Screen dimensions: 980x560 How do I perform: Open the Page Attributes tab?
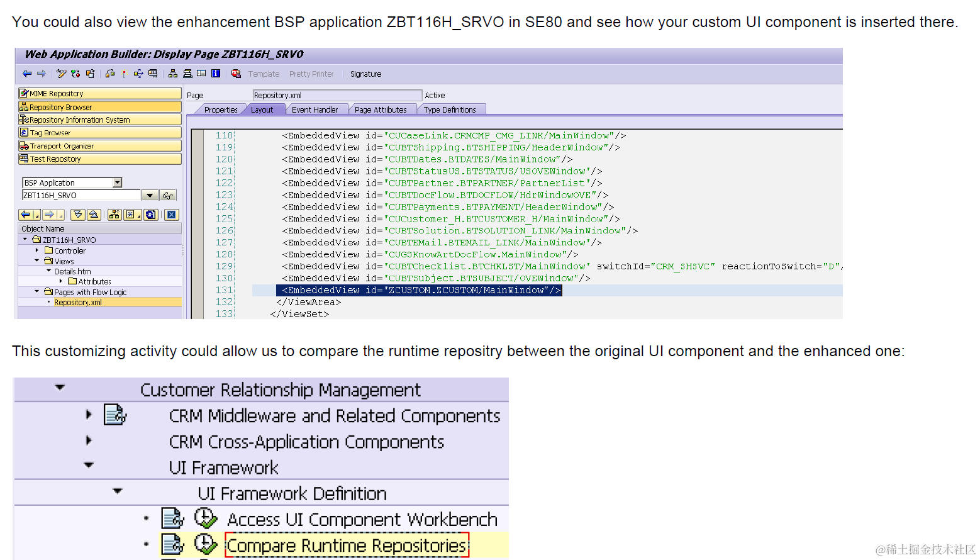pyautogui.click(x=381, y=109)
